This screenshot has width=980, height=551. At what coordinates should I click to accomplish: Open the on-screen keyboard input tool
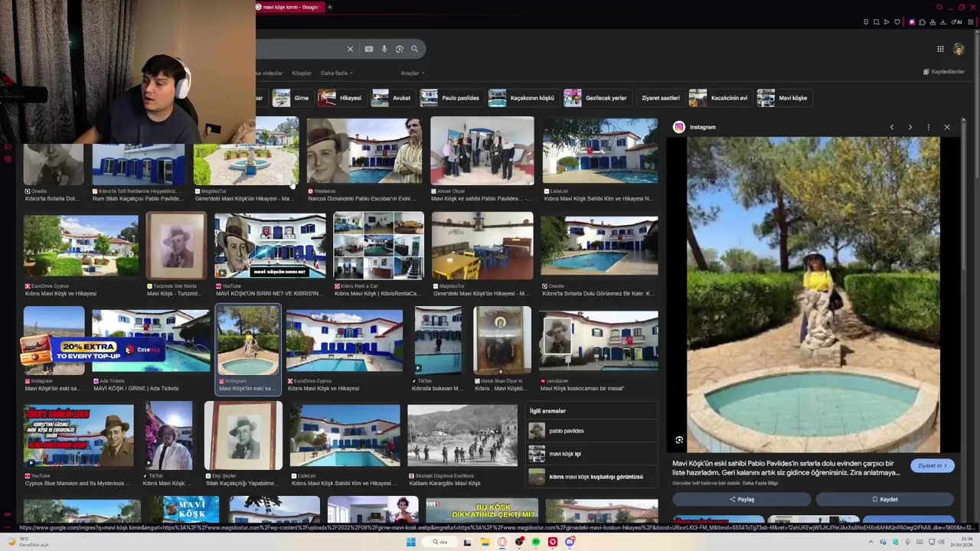pos(369,49)
